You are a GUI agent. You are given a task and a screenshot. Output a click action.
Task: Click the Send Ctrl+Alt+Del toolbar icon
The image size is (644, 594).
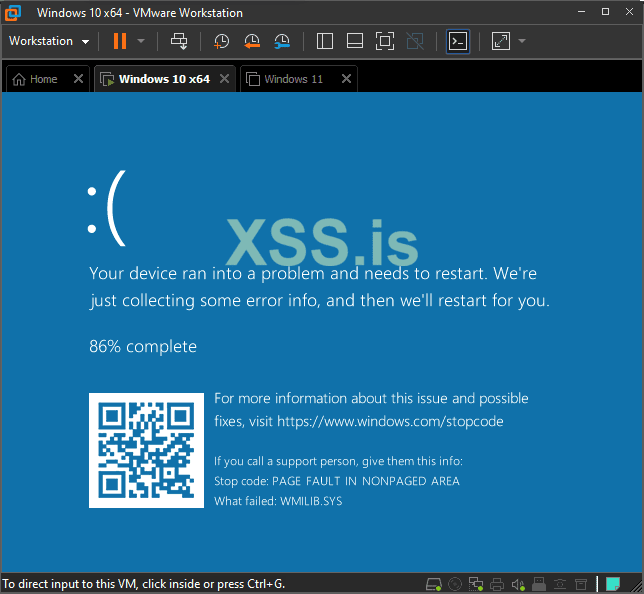[x=179, y=41]
